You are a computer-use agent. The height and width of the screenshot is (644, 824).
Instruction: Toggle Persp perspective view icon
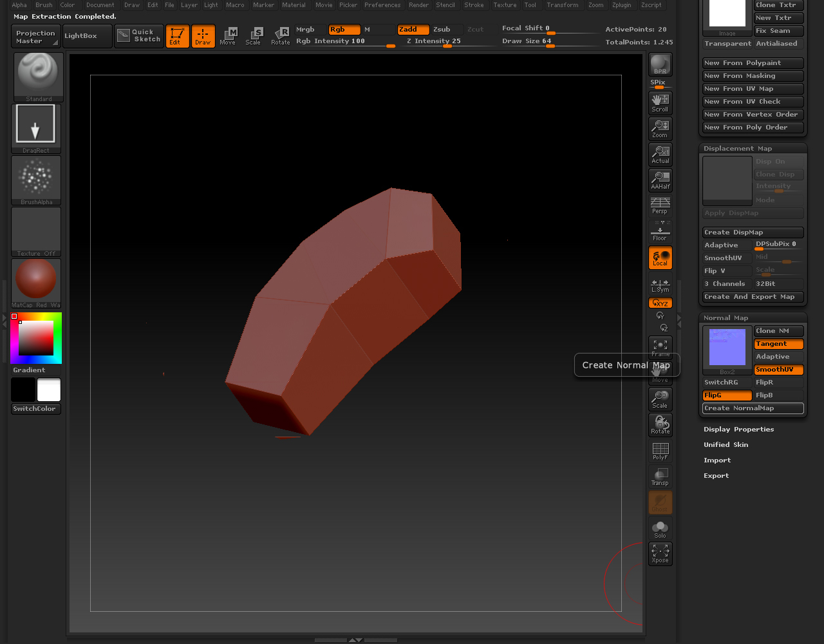660,205
